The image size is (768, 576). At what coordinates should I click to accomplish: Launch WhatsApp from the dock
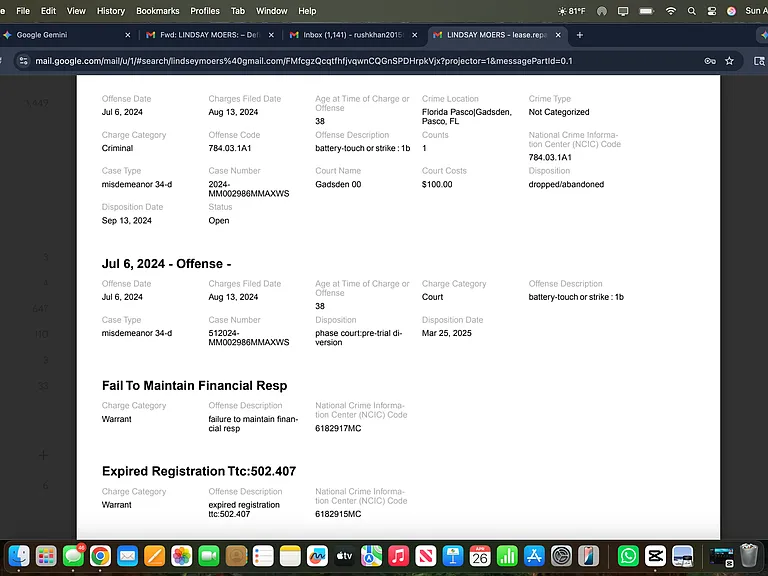coord(628,556)
